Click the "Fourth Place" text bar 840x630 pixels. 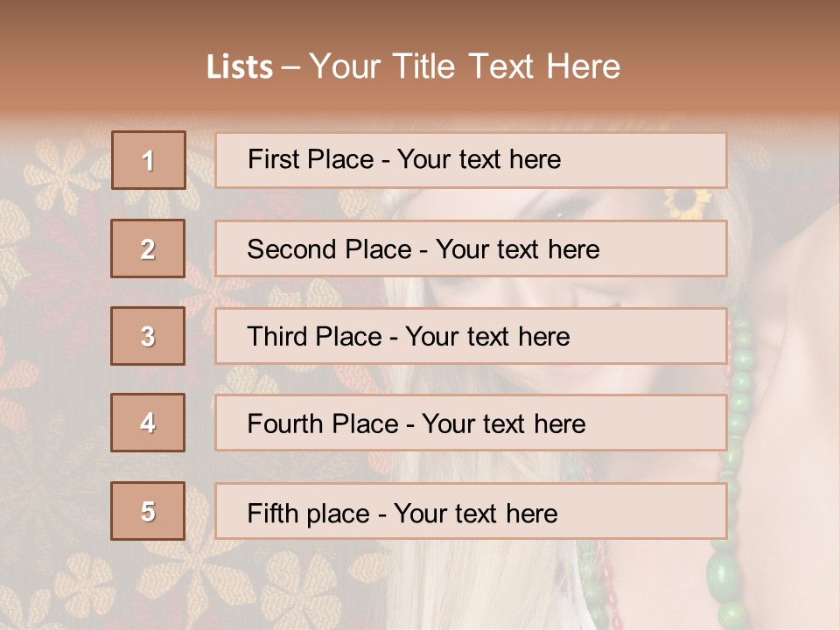(471, 423)
